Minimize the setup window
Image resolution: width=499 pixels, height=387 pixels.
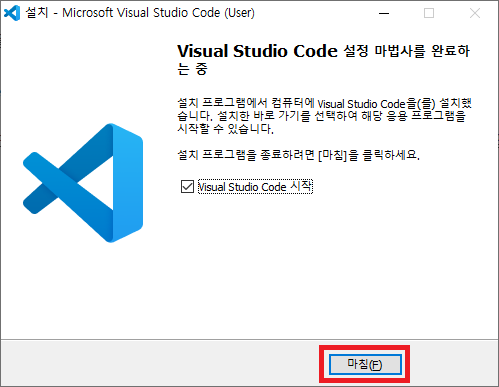(384, 13)
